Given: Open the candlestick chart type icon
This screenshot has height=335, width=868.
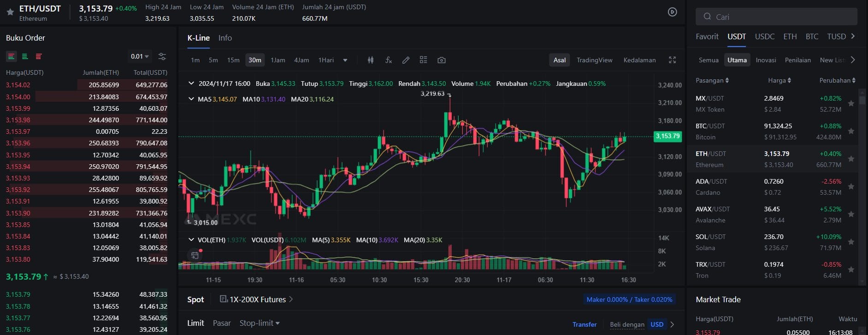Looking at the screenshot, I should pyautogui.click(x=371, y=60).
